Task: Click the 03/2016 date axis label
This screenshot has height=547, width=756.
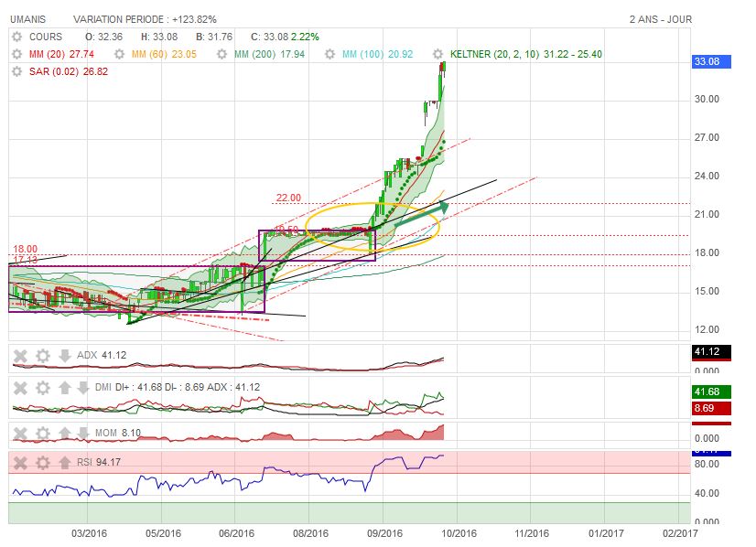Action: [x=89, y=533]
